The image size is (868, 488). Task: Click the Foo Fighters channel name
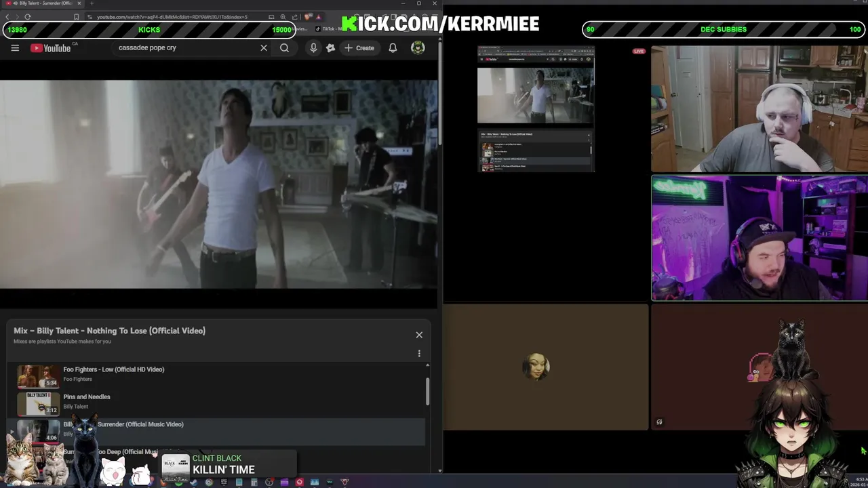coord(77,380)
